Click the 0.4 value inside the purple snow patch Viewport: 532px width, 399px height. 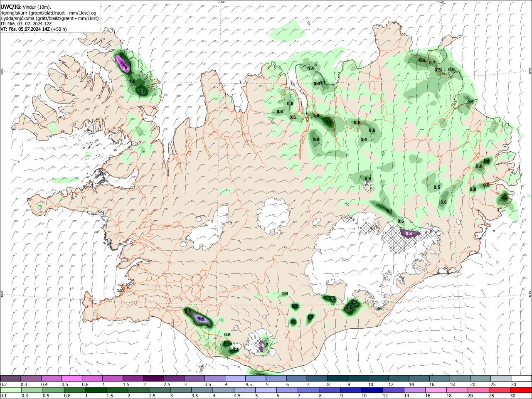(x=409, y=234)
